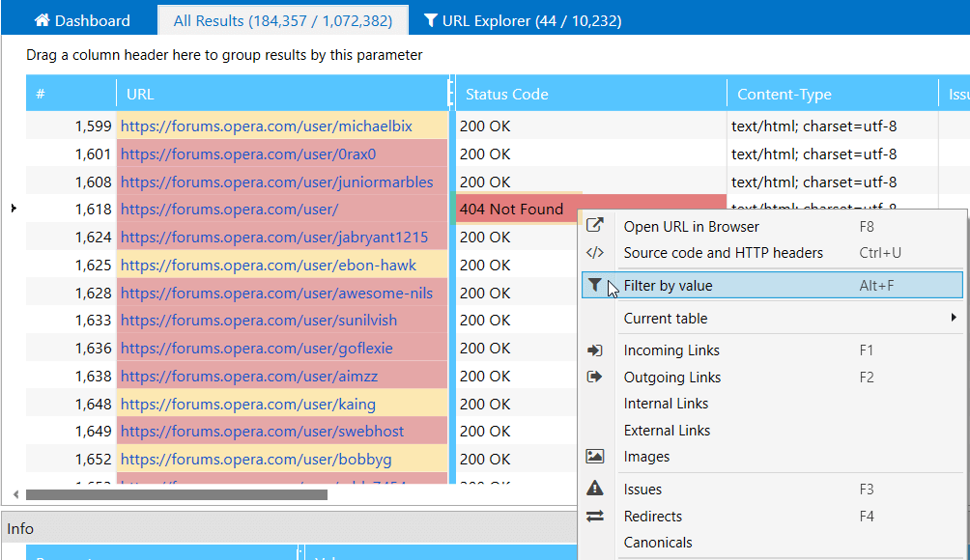The image size is (970, 560).
Task: Open the URL Explorer tab
Action: coord(523,20)
